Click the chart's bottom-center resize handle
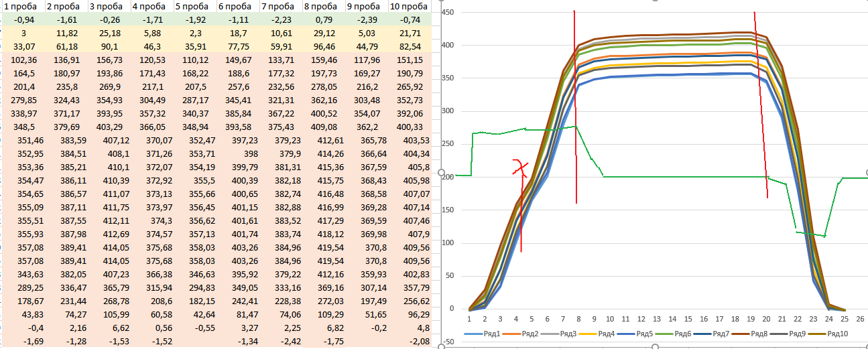 [x=655, y=346]
